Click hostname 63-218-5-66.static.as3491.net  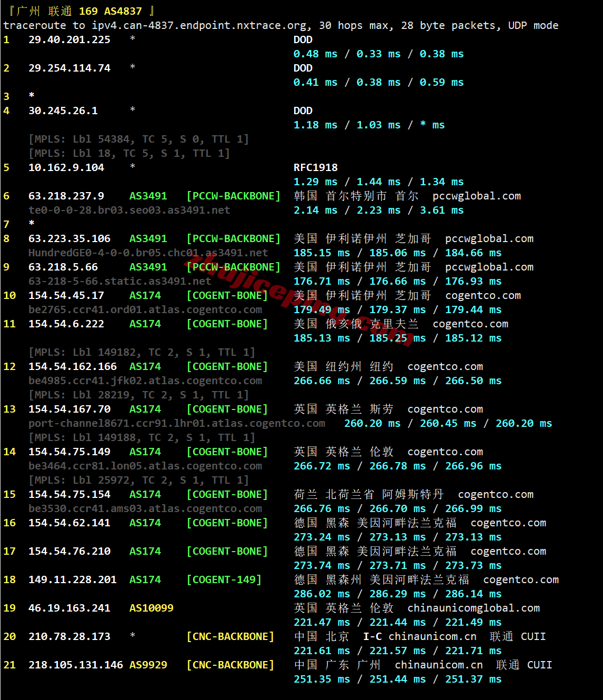[119, 281]
